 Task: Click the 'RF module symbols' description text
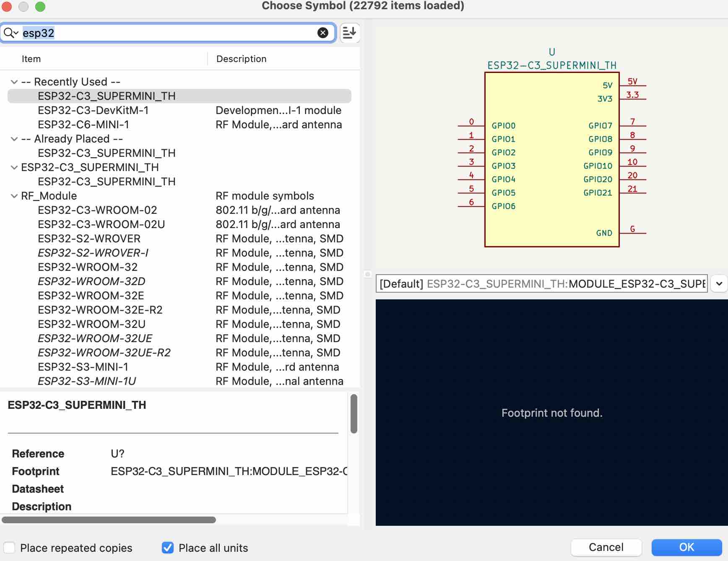(265, 196)
